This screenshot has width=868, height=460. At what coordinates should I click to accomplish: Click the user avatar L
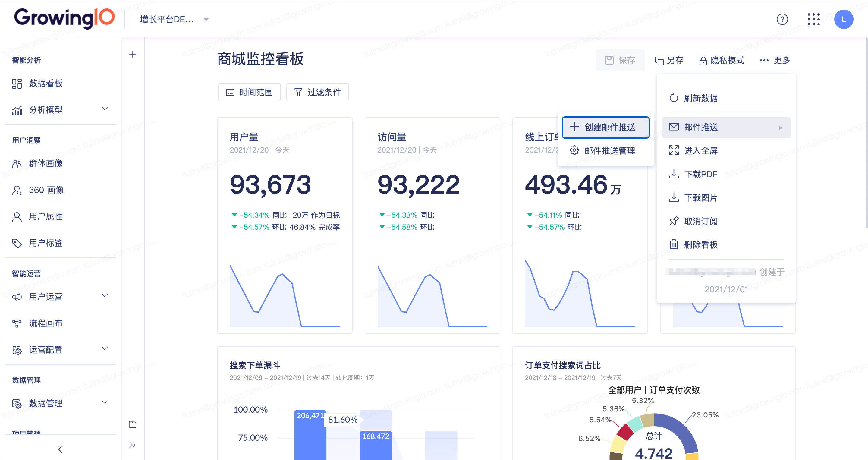point(843,19)
